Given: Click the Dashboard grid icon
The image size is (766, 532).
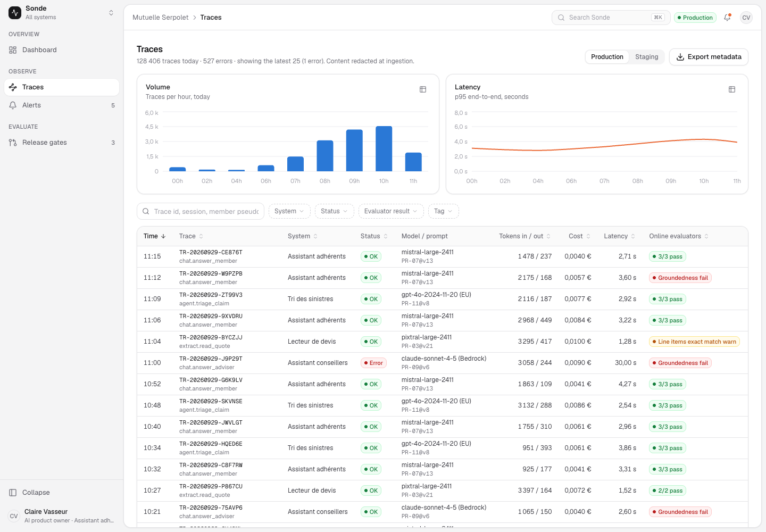Looking at the screenshot, I should coord(13,50).
